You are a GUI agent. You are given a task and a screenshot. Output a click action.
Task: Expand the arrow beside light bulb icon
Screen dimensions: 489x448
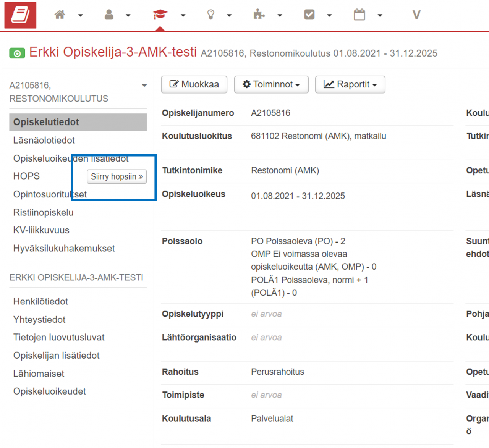229,16
